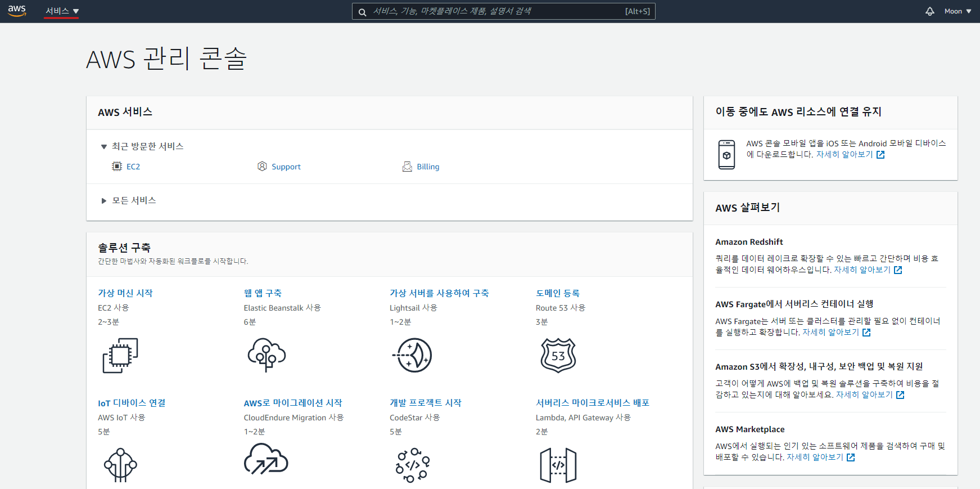Open the Billing link

tap(428, 167)
